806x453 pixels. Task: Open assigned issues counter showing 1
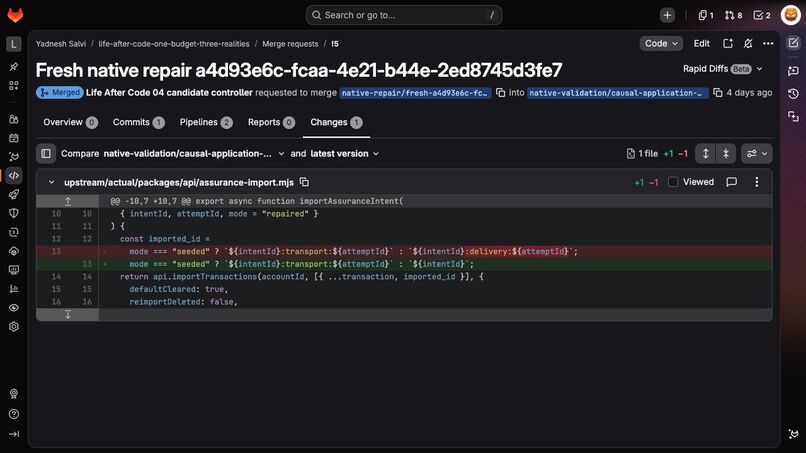pos(706,15)
